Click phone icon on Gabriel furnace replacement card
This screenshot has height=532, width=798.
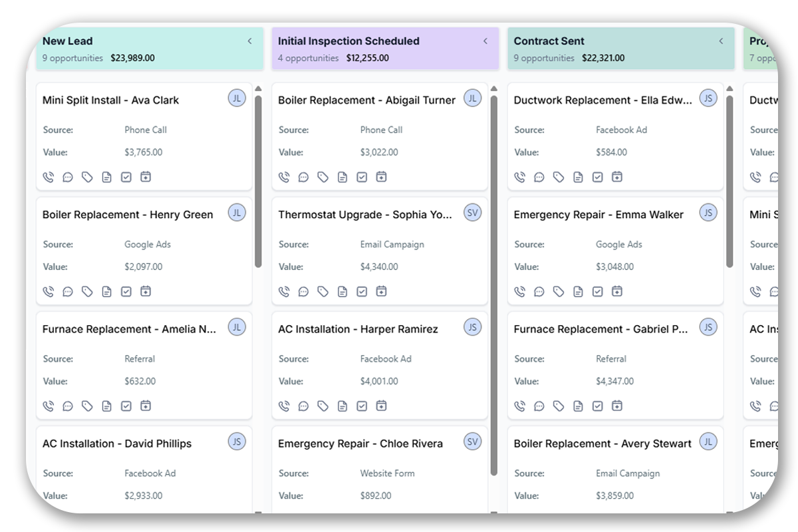[x=519, y=406]
